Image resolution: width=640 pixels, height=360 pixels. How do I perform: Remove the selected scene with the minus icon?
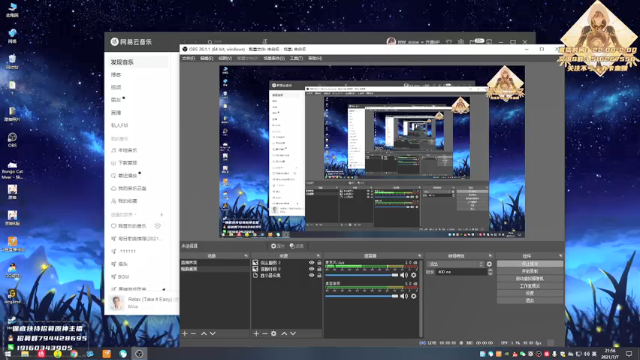pos(193,333)
